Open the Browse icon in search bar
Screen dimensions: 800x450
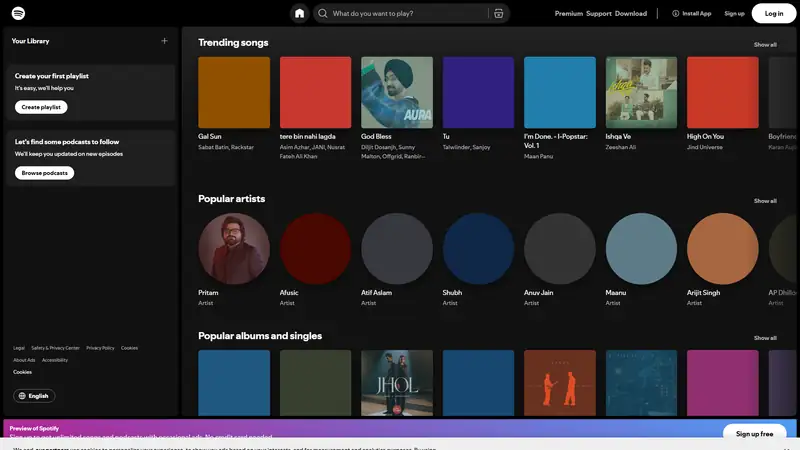click(x=498, y=13)
